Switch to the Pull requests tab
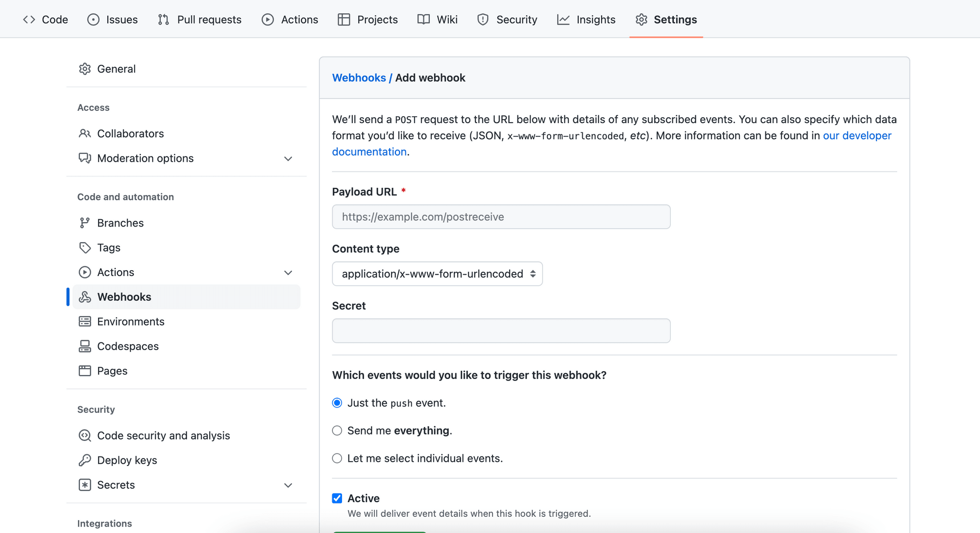This screenshot has height=533, width=980. pyautogui.click(x=200, y=20)
